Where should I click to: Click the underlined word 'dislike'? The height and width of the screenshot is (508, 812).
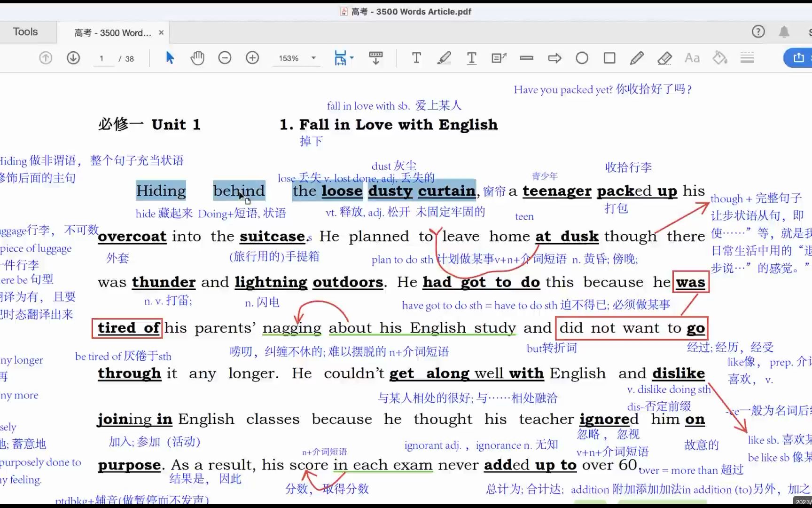pyautogui.click(x=679, y=373)
